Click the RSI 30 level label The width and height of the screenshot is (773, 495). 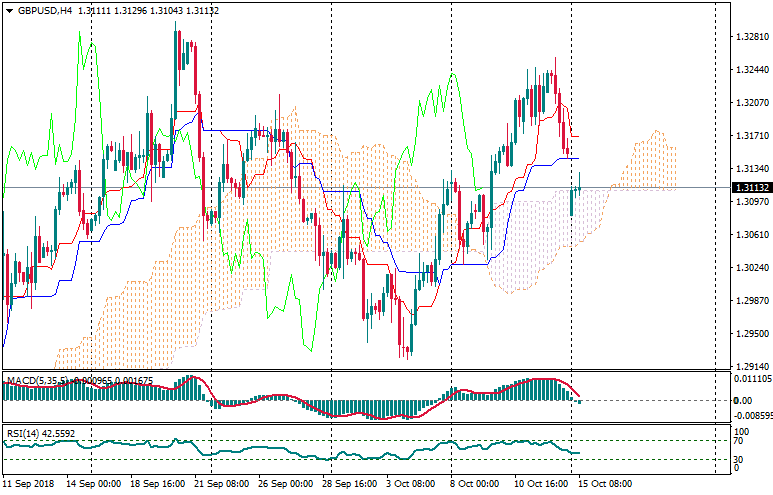[x=741, y=460]
